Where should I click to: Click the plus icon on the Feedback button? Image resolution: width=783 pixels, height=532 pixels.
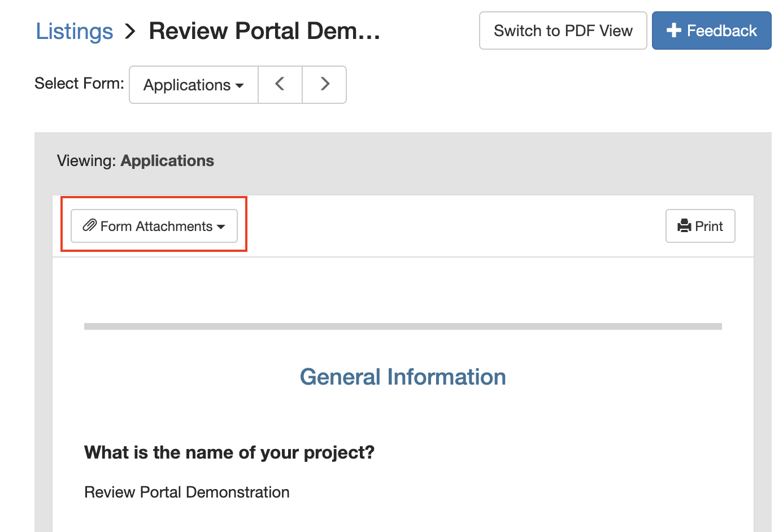(x=674, y=30)
